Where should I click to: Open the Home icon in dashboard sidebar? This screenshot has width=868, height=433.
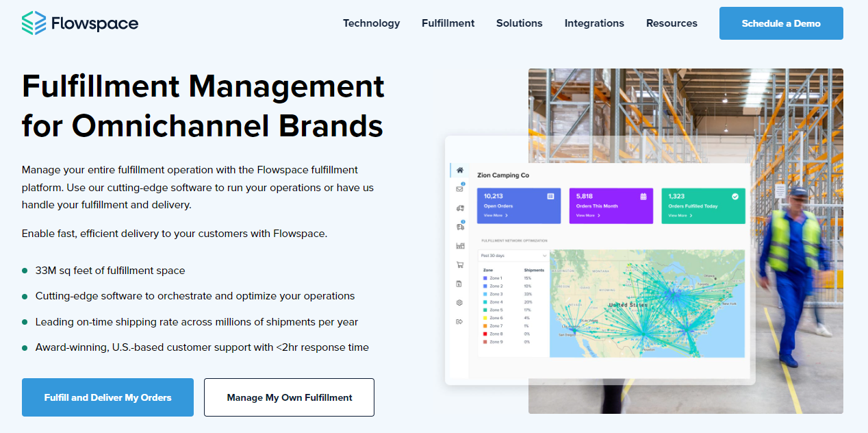(460, 170)
